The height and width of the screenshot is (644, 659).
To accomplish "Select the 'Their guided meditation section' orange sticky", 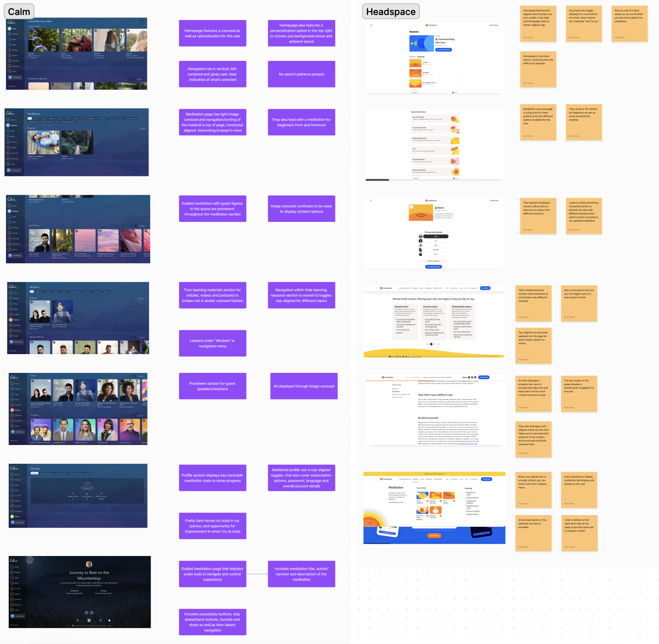I will click(538, 216).
